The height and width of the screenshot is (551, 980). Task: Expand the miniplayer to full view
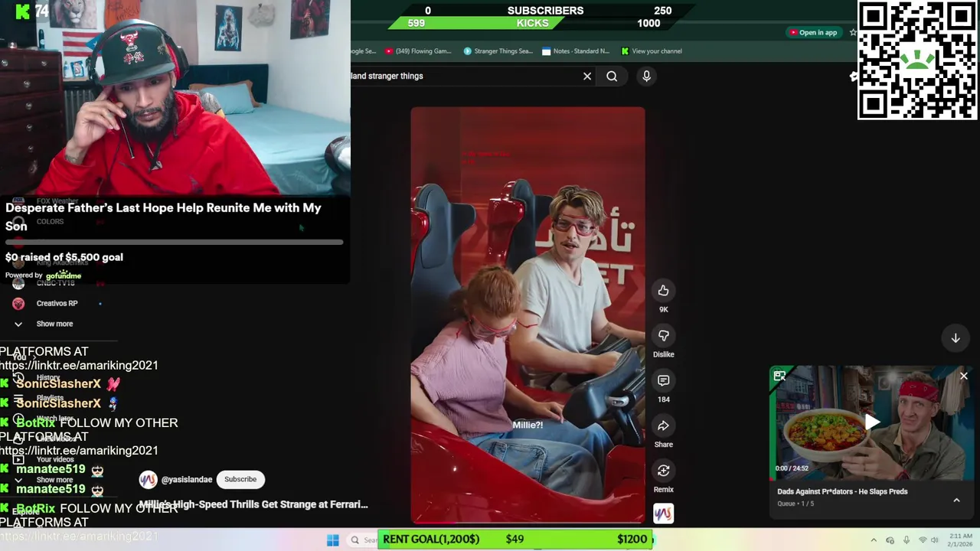[x=779, y=376]
